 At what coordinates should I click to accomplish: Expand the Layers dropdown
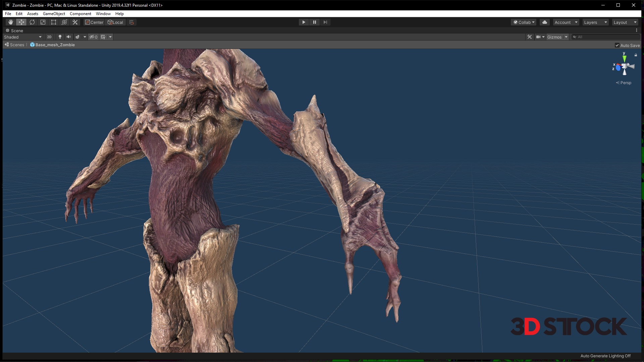(595, 22)
